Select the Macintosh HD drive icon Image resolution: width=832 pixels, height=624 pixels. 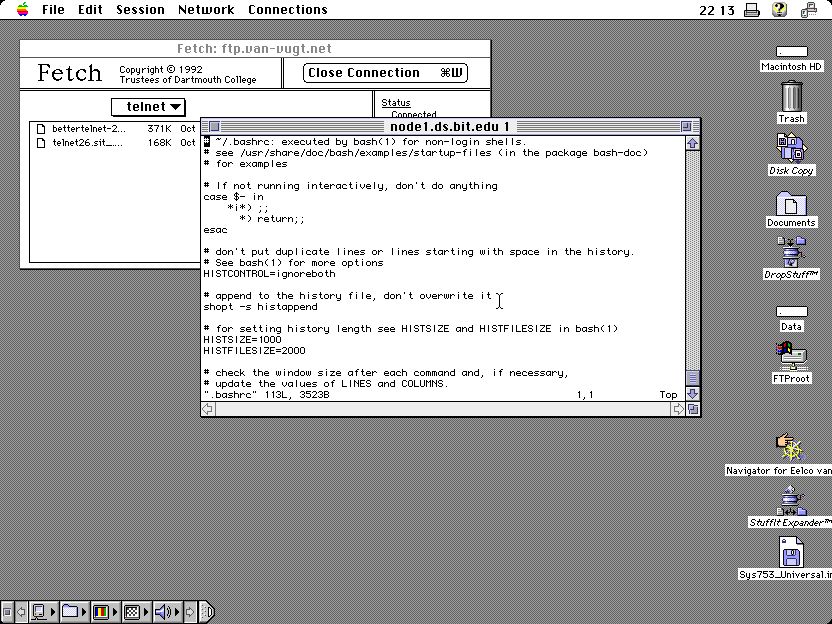click(x=791, y=53)
